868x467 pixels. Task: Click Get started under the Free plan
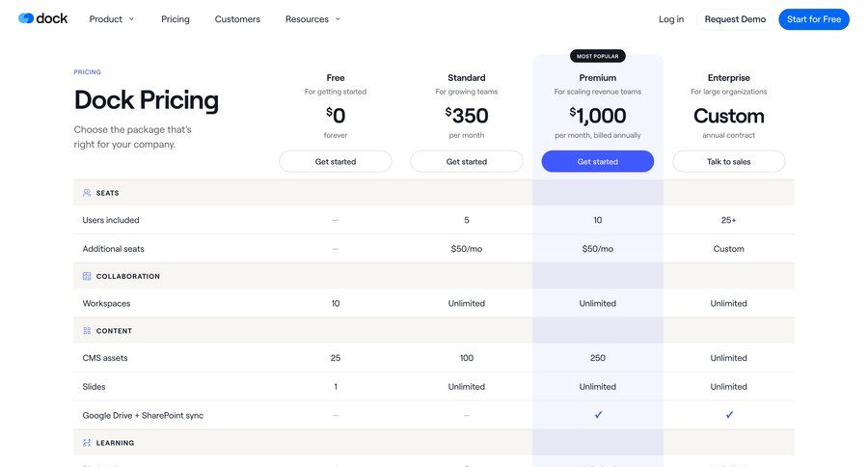[336, 162]
